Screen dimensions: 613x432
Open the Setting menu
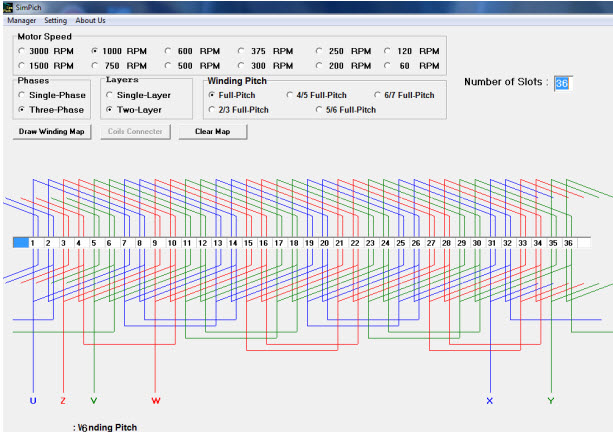pos(56,20)
